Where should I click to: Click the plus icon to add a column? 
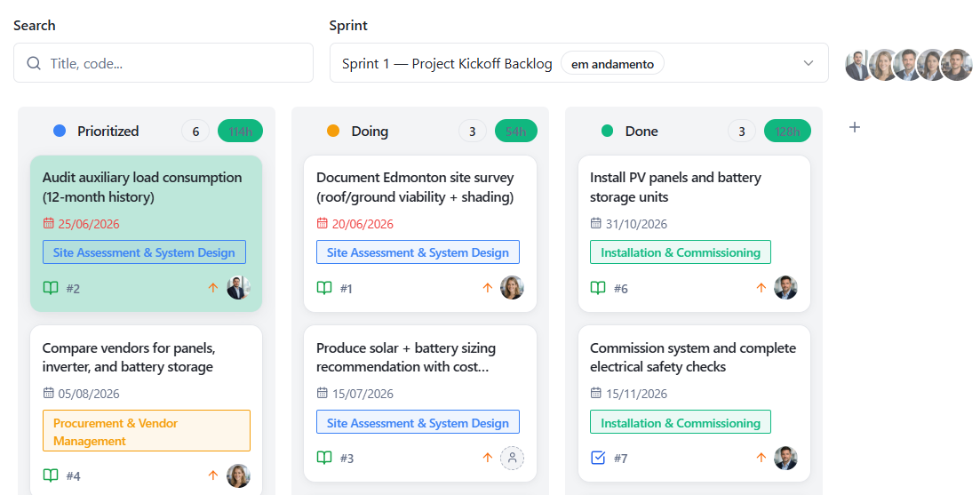[x=855, y=127]
